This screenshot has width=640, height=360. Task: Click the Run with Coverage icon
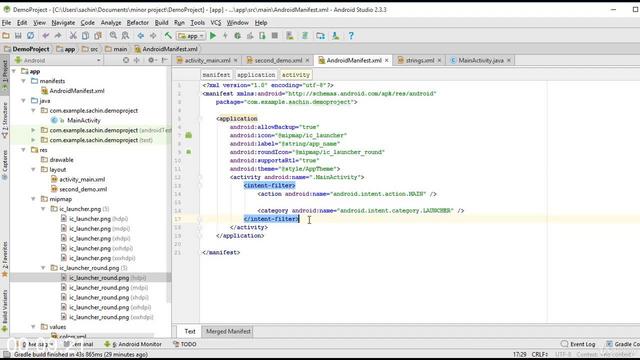pos(250,36)
